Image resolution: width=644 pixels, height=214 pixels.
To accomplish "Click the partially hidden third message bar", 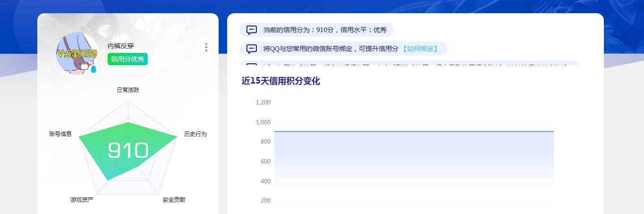I will click(x=409, y=63).
